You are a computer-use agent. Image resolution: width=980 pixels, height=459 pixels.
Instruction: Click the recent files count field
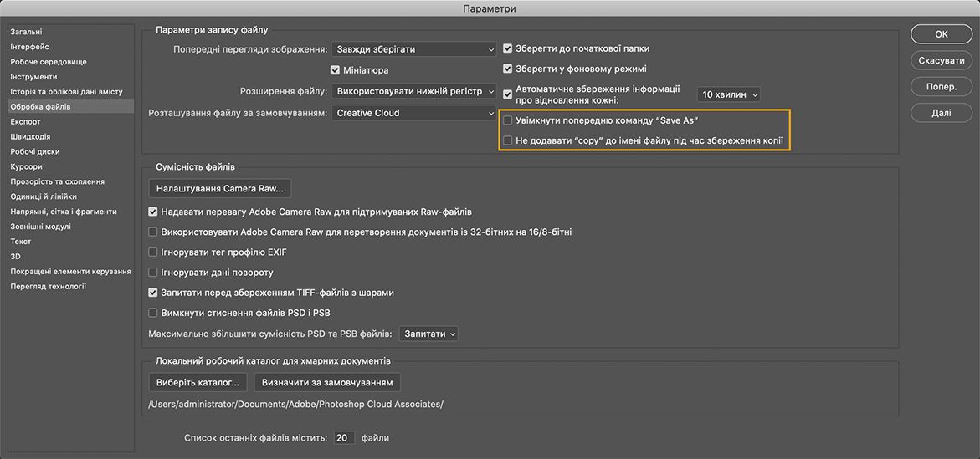click(x=343, y=438)
